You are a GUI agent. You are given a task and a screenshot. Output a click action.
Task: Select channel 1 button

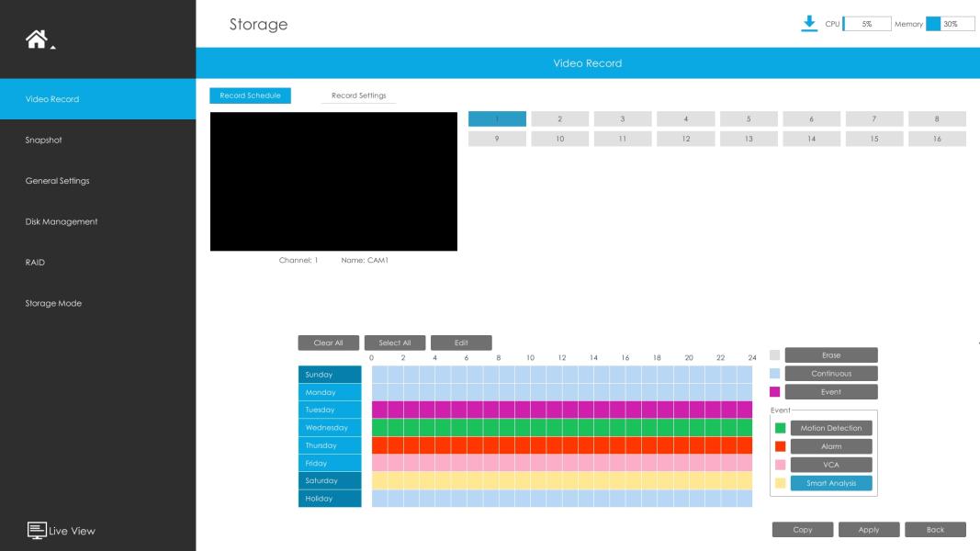pos(497,118)
